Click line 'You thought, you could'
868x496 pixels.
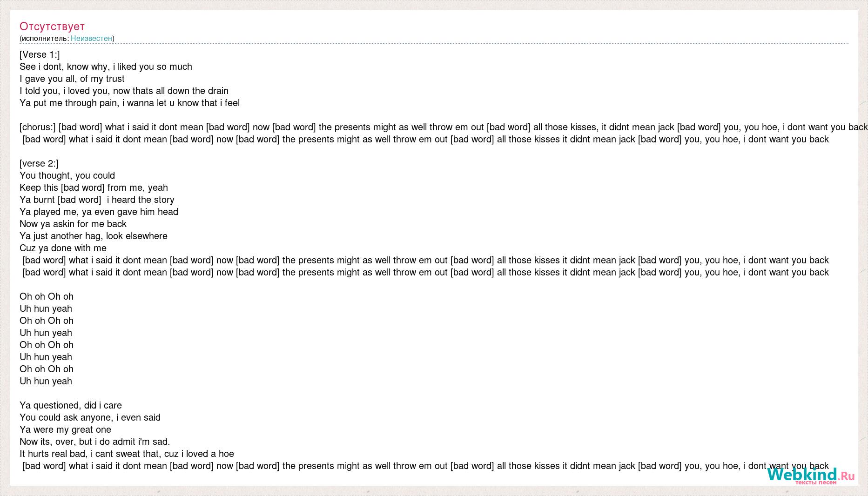(67, 175)
